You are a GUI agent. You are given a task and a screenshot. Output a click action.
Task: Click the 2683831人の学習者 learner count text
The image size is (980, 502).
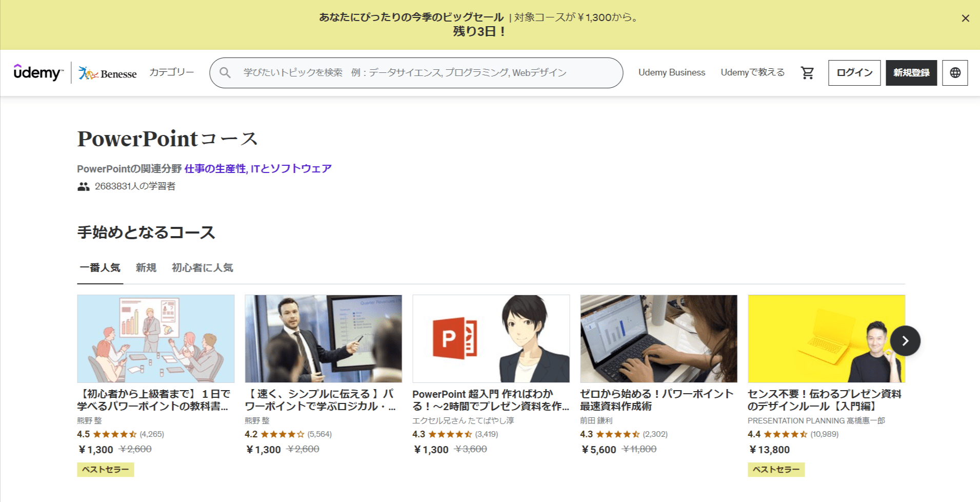pyautogui.click(x=135, y=186)
